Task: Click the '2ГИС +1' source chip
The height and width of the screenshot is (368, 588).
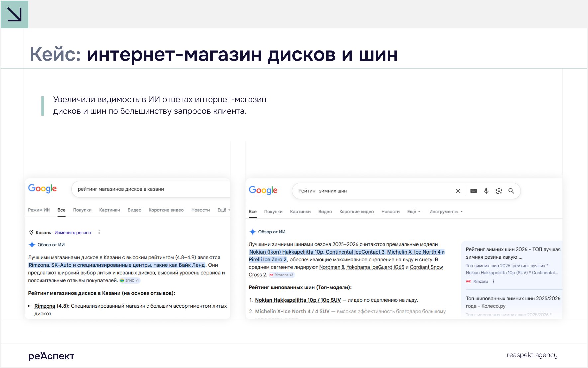Action: click(x=130, y=280)
